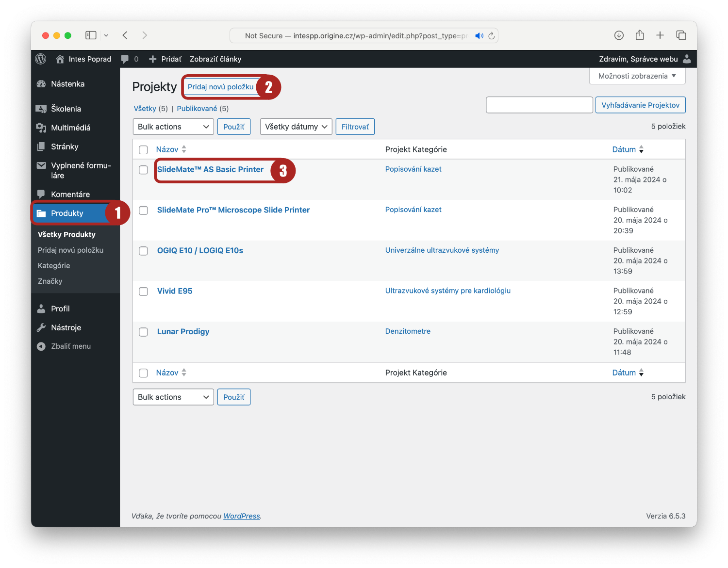The image size is (728, 568).
Task: Check the Lunar Prodigy row checkbox
Action: click(x=143, y=332)
